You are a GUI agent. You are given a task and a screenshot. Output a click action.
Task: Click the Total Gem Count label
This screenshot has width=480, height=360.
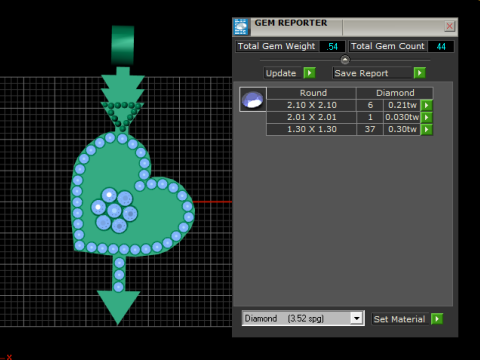click(x=388, y=46)
